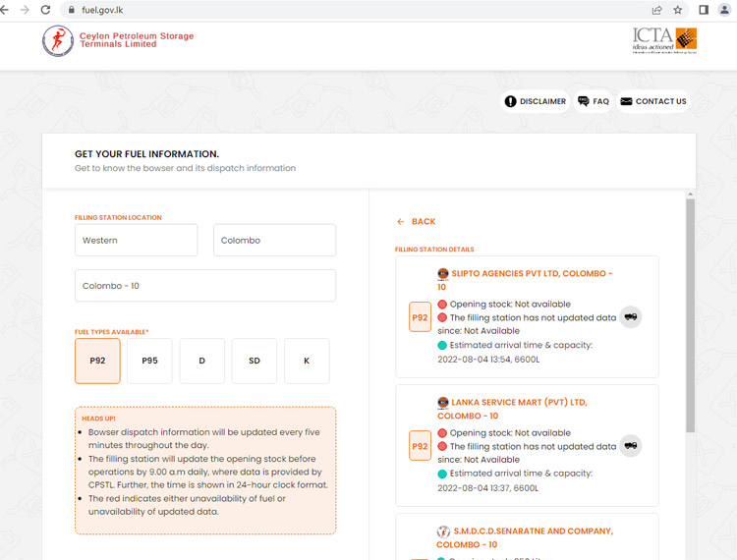Image resolution: width=737 pixels, height=560 pixels.
Task: Click the 'HEADS UP!' notice heading
Action: point(98,419)
